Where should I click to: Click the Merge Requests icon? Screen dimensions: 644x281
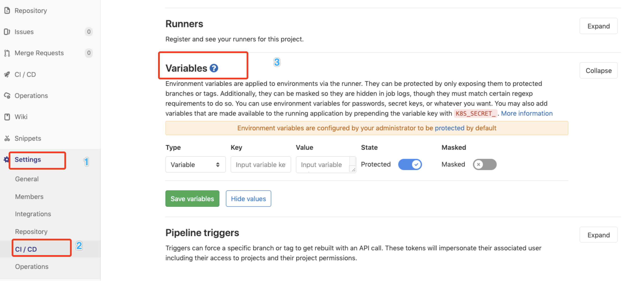(x=7, y=53)
